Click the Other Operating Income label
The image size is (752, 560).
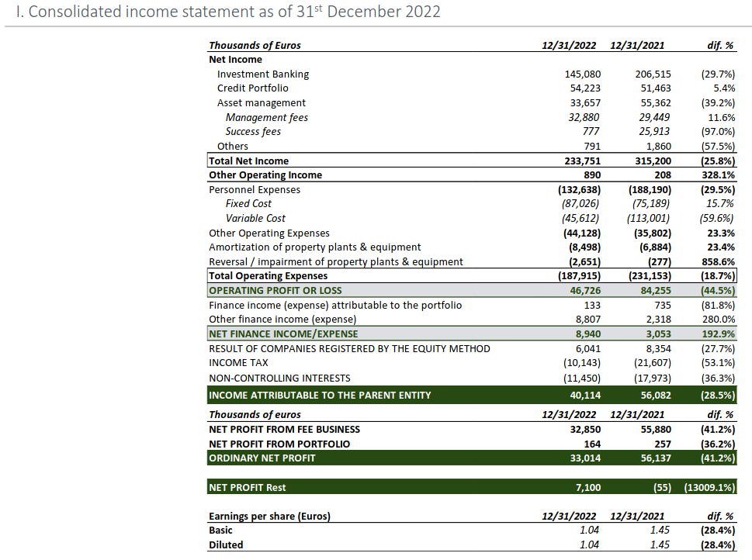point(265,175)
